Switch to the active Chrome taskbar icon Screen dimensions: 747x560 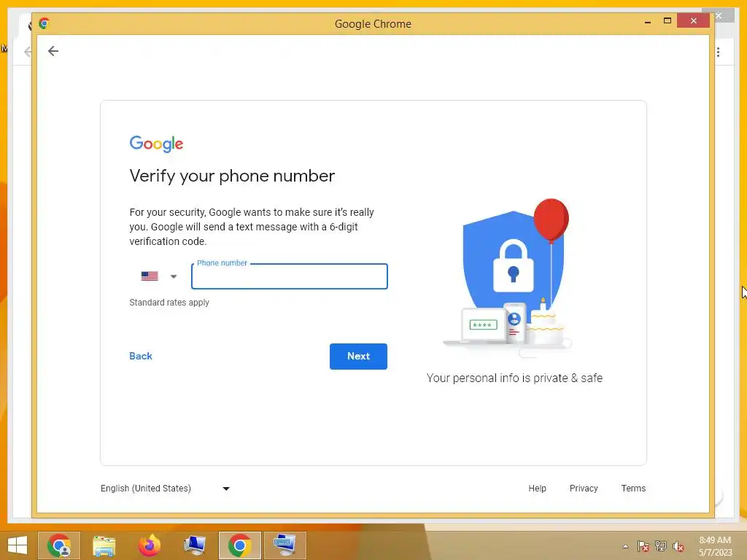pos(239,545)
